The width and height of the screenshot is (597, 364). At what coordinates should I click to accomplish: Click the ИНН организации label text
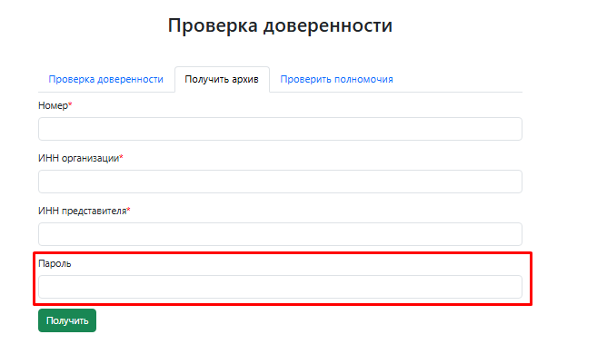(x=78, y=159)
